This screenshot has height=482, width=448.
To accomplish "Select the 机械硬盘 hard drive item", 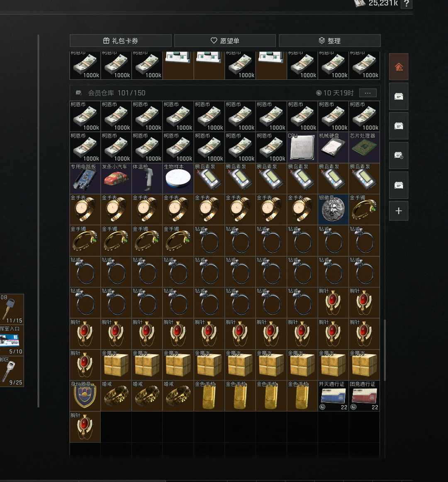I will (x=333, y=147).
